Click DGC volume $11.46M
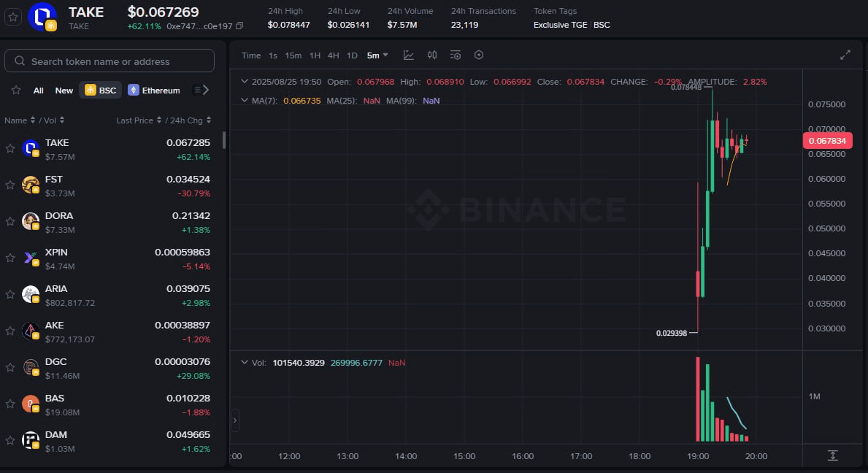Viewport: 868px width, 473px height. [x=62, y=376]
